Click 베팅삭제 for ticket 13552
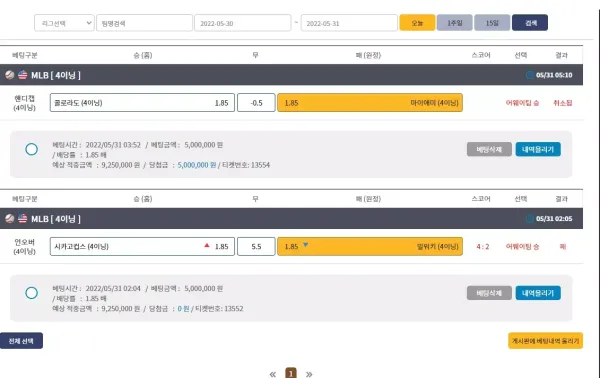 (489, 293)
